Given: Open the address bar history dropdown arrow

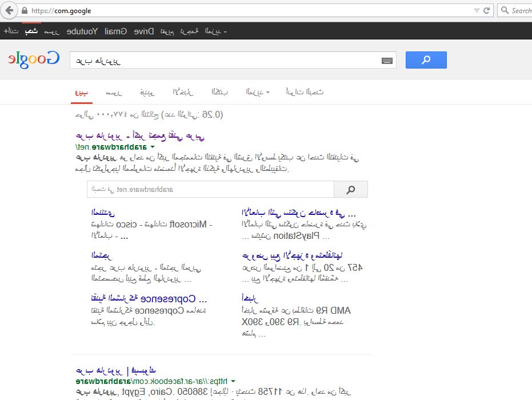Looking at the screenshot, I should [477, 10].
